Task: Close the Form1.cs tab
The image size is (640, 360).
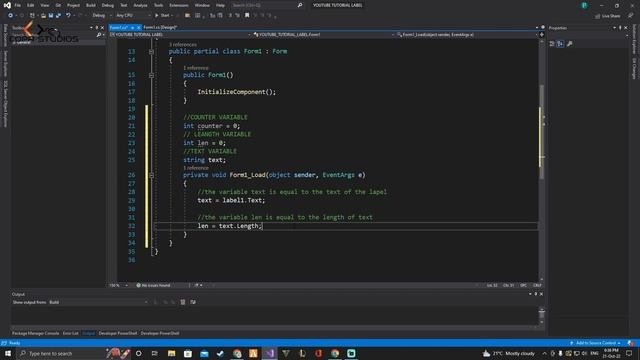Action: click(138, 27)
